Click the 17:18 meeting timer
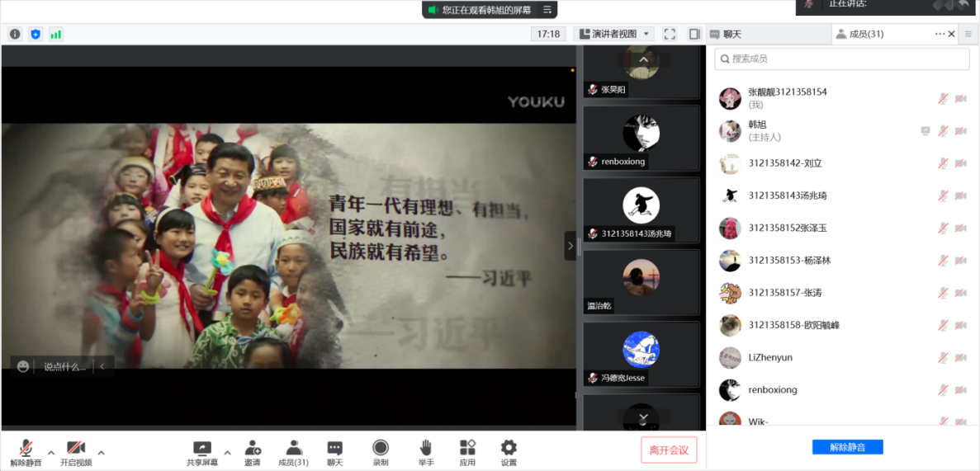The height and width of the screenshot is (471, 980). coord(548,35)
